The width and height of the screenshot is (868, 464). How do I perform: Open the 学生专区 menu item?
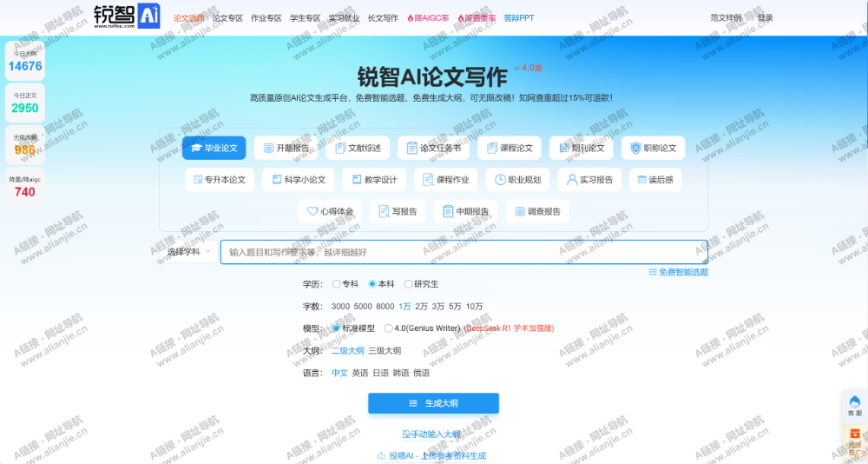tap(305, 17)
